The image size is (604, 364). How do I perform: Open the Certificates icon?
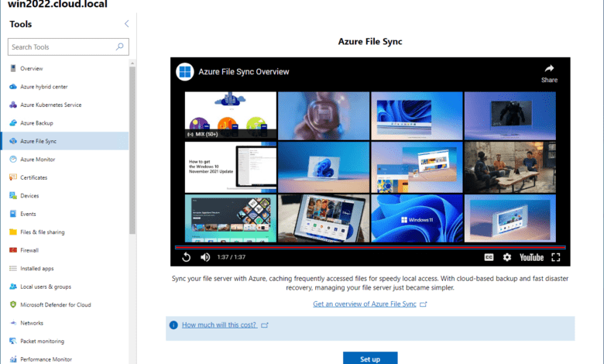pos(13,177)
